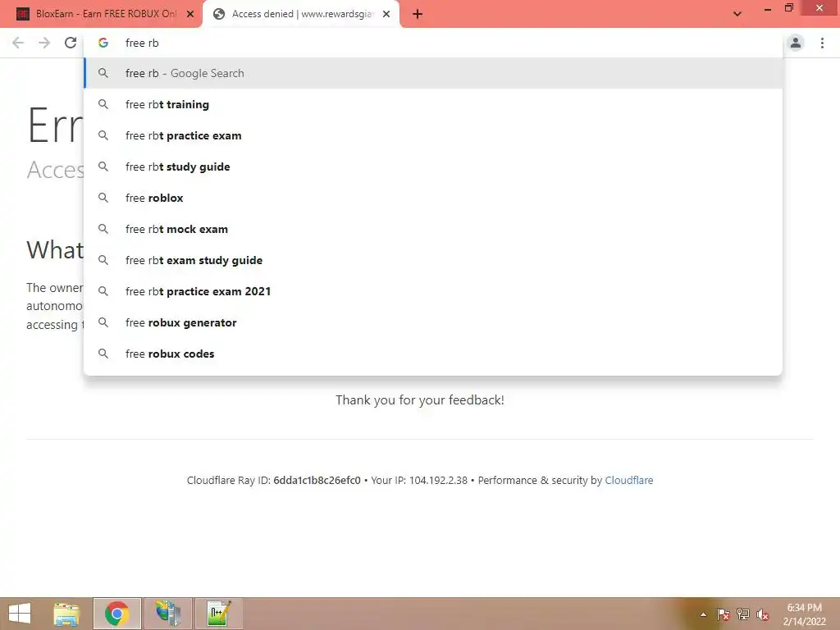Open File Explorer from taskbar
Image resolution: width=840 pixels, height=630 pixels.
pos(67,614)
